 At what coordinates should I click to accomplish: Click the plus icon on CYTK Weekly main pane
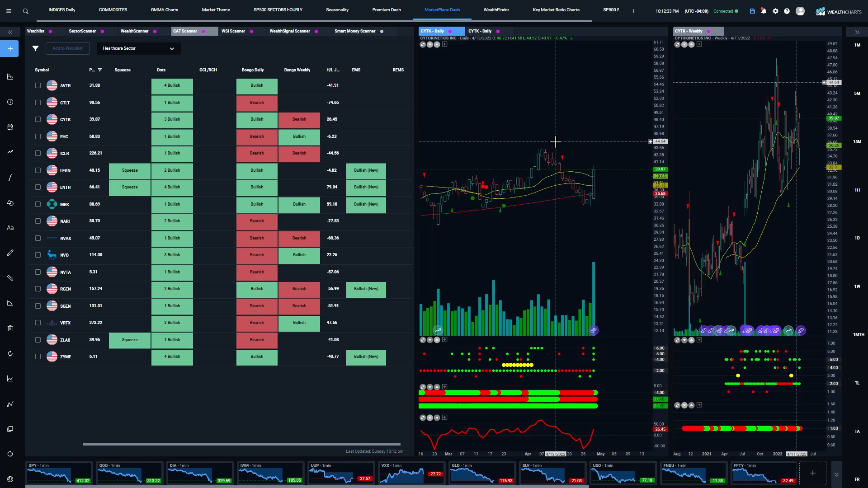point(699,44)
